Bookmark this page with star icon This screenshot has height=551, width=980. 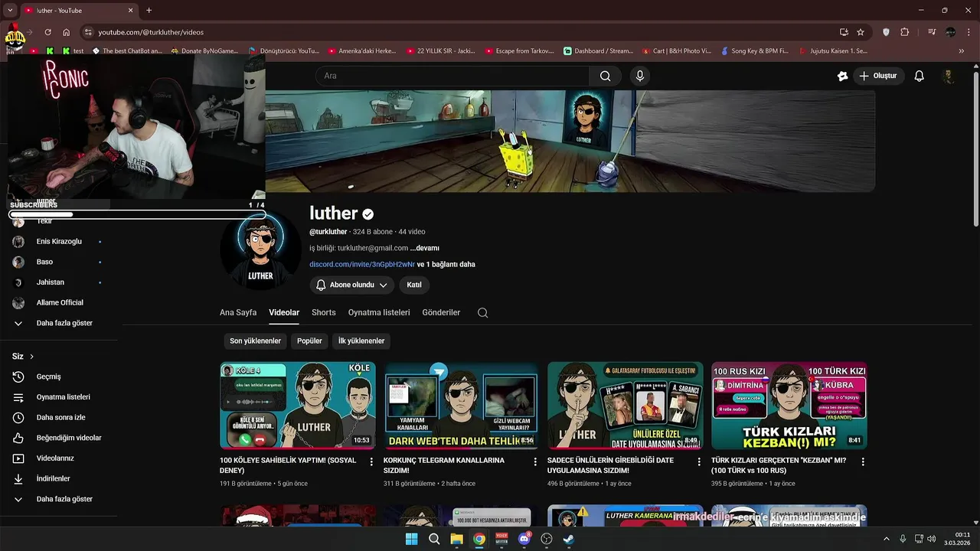point(861,32)
